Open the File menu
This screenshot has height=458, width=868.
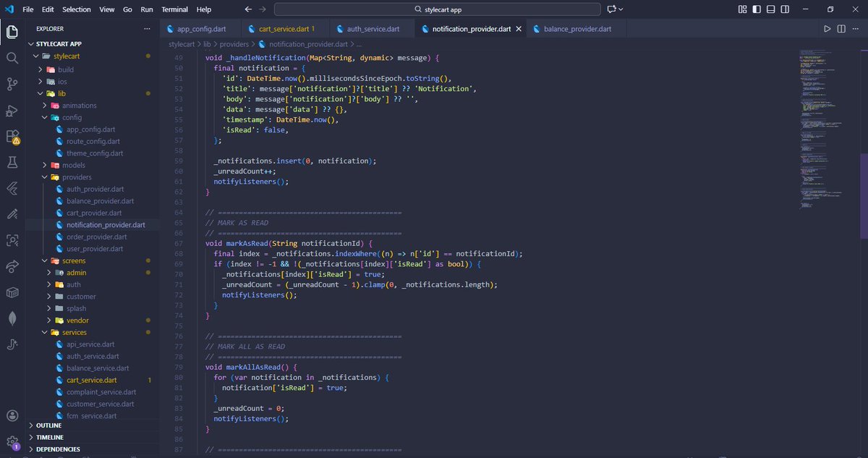[28, 9]
